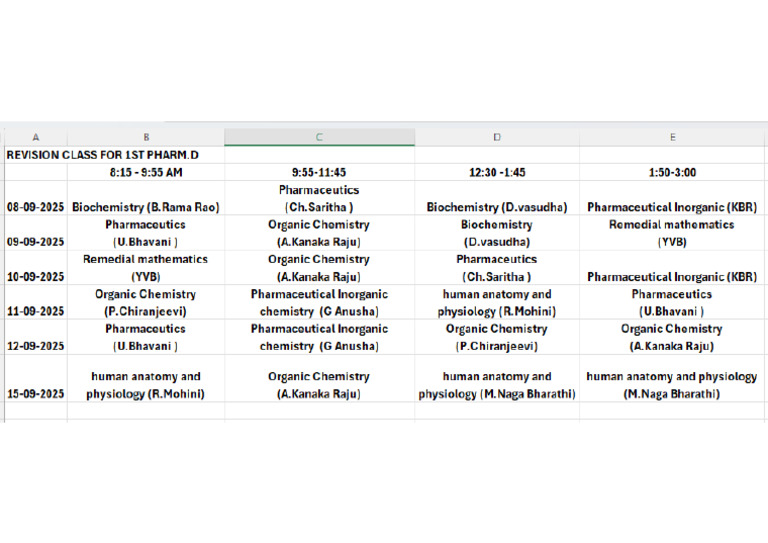
Task: Select Remedial mathematics (YVB) in 10-09-2025 row
Action: click(146, 267)
